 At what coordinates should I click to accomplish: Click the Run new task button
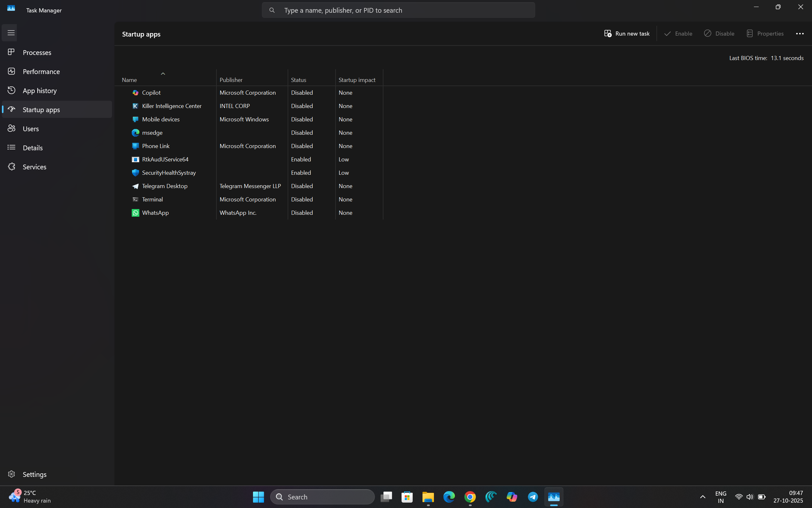click(627, 34)
